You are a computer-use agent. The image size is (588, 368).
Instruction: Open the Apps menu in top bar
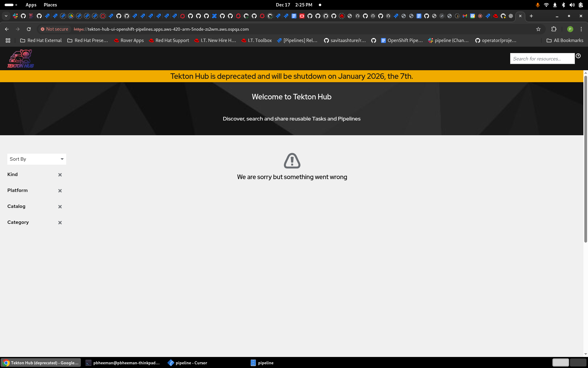click(x=31, y=5)
